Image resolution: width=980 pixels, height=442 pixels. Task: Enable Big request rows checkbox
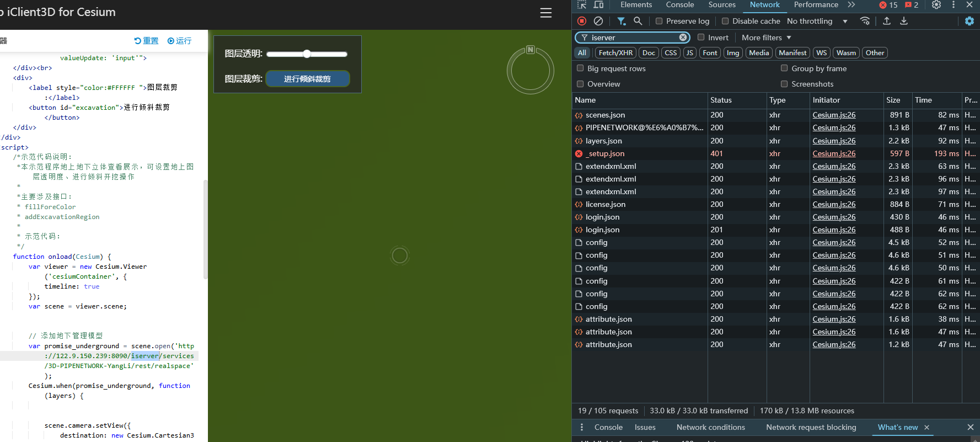tap(580, 68)
